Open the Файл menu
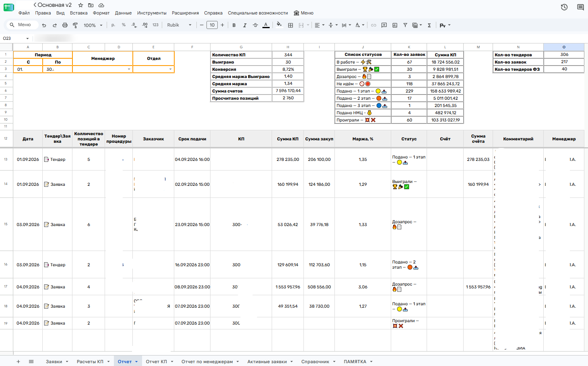The width and height of the screenshot is (588, 366). 24,13
